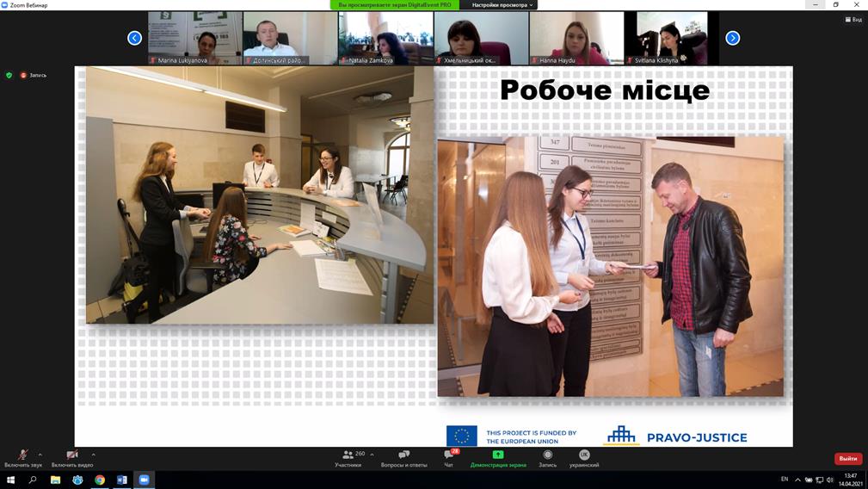Screen dimensions: 868x489
Task: Open Настройки просмотра view options dropdown
Action: 502,5
